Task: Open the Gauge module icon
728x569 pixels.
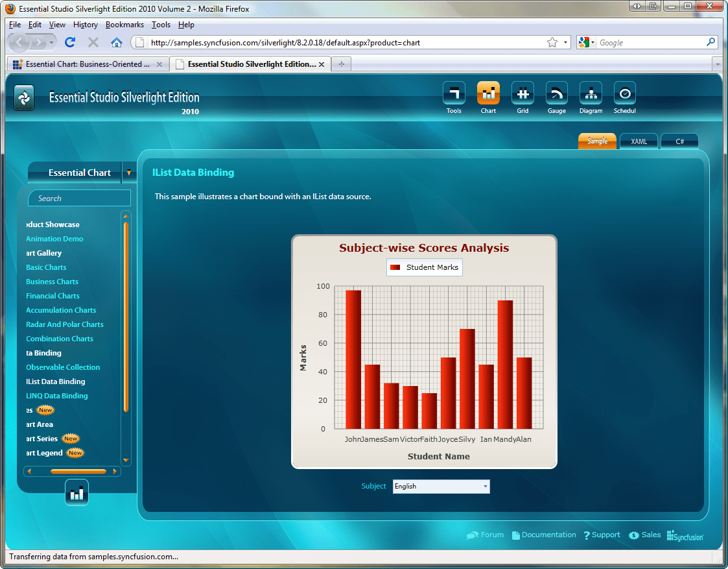Action: 556,93
